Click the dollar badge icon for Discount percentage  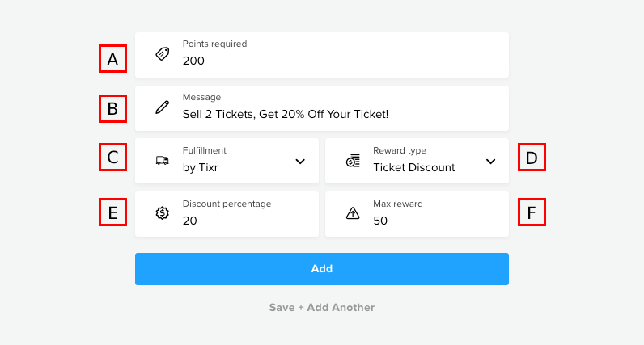tap(163, 213)
